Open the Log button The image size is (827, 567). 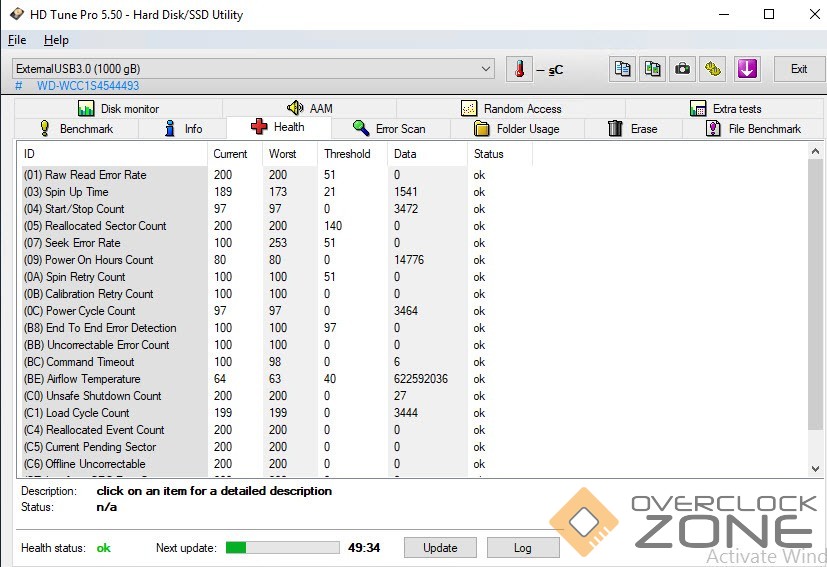tap(523, 548)
